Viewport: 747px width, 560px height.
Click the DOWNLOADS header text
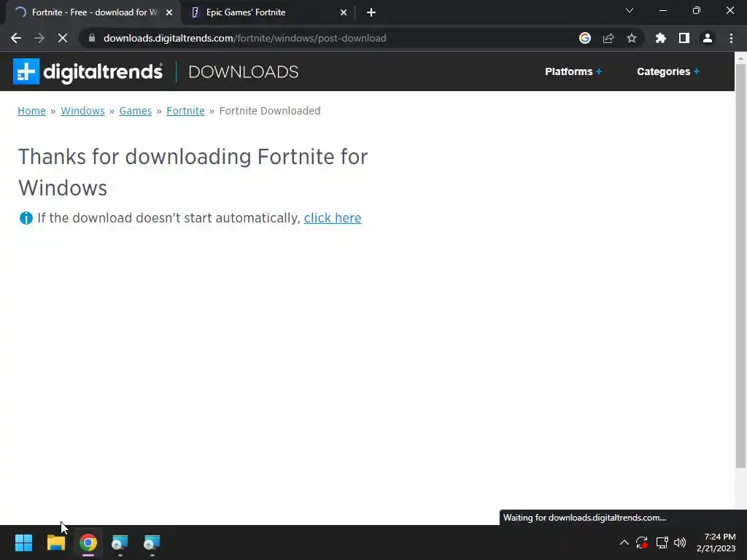(x=244, y=72)
